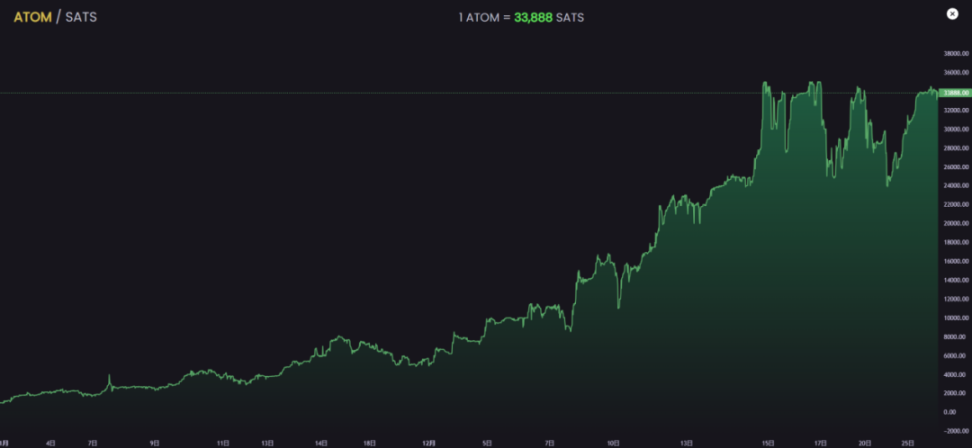
Task: Click the -2000.00 price axis label
Action: pyautogui.click(x=955, y=430)
